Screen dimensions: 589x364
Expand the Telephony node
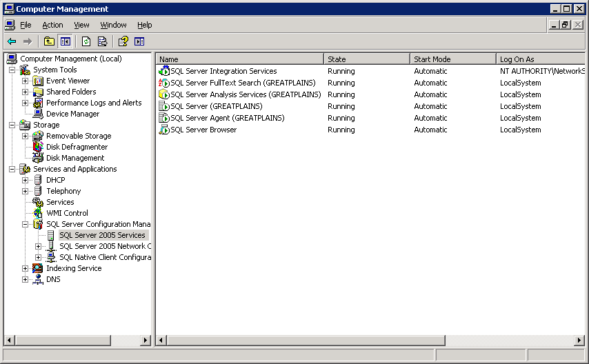pos(25,191)
